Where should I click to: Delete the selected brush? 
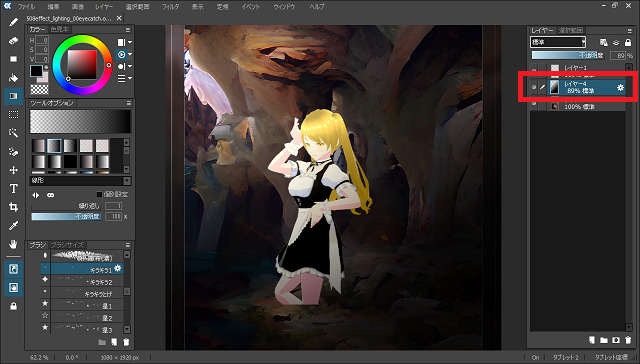point(126,342)
